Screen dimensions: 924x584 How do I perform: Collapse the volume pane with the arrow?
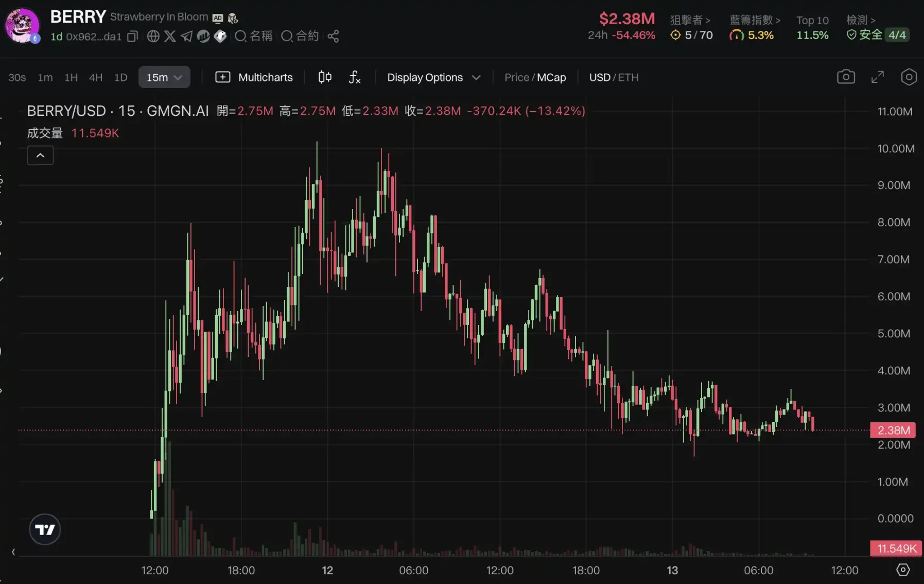coord(40,155)
